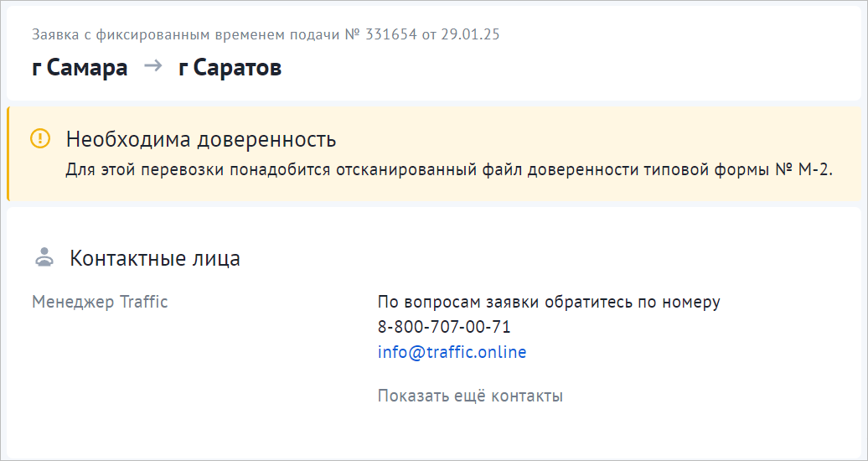Click the route arrow between the cities

[x=152, y=66]
